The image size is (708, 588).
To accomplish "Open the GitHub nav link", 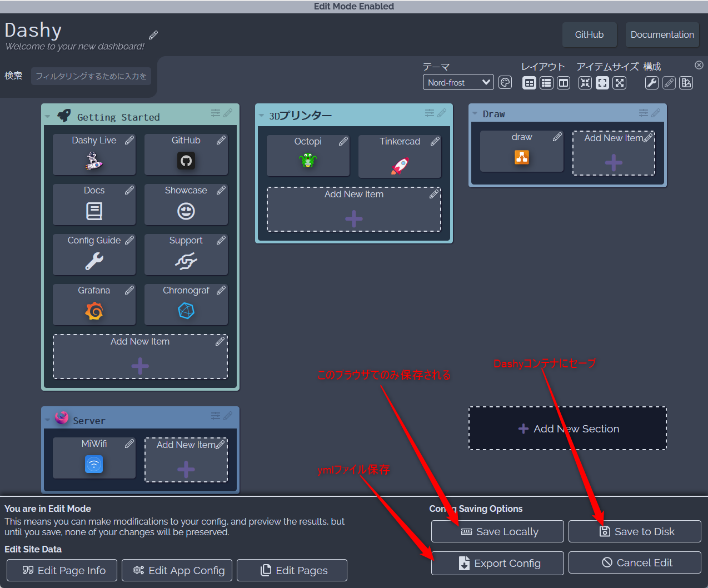I will point(590,34).
